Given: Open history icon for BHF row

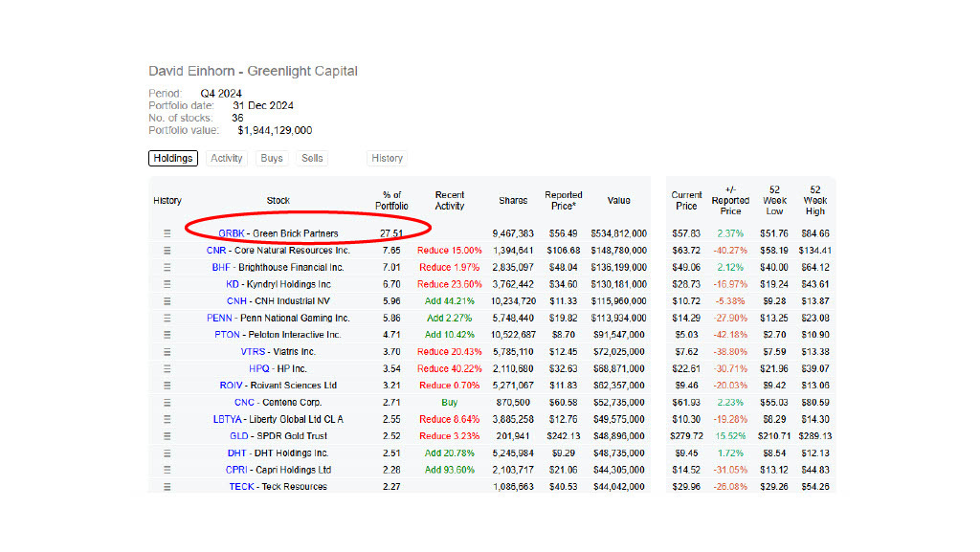Looking at the screenshot, I should point(167,267).
